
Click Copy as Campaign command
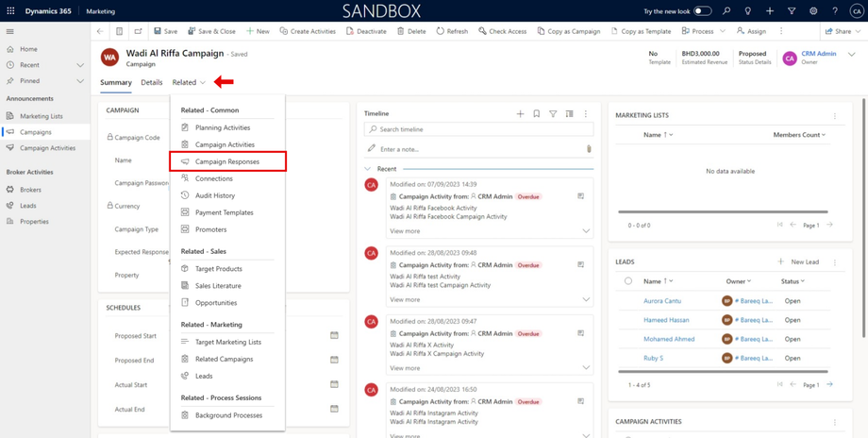pyautogui.click(x=569, y=31)
